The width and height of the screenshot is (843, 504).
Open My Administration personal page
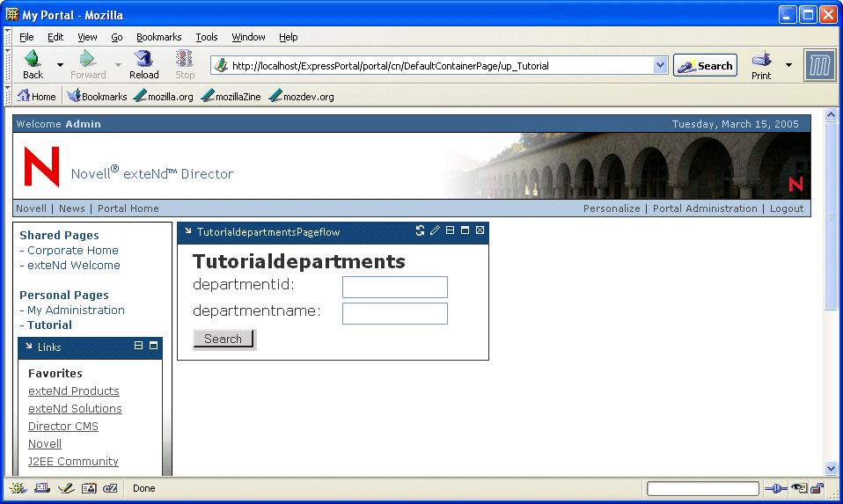[x=76, y=310]
